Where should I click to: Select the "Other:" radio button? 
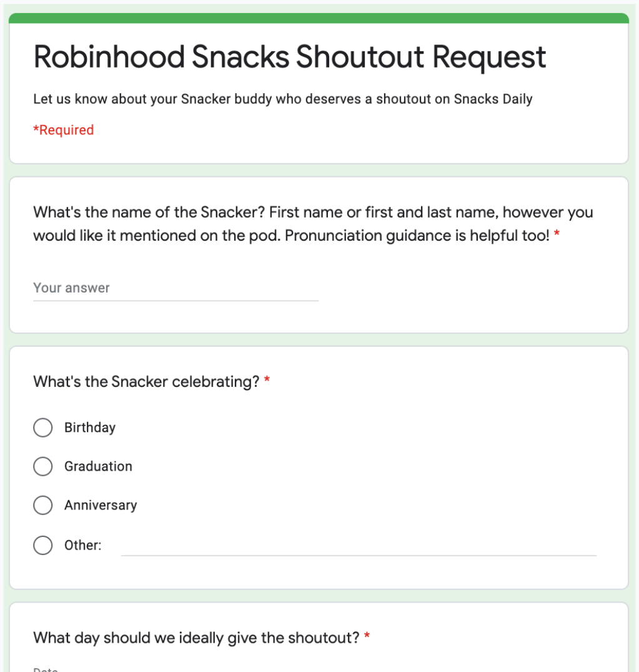pyautogui.click(x=43, y=545)
